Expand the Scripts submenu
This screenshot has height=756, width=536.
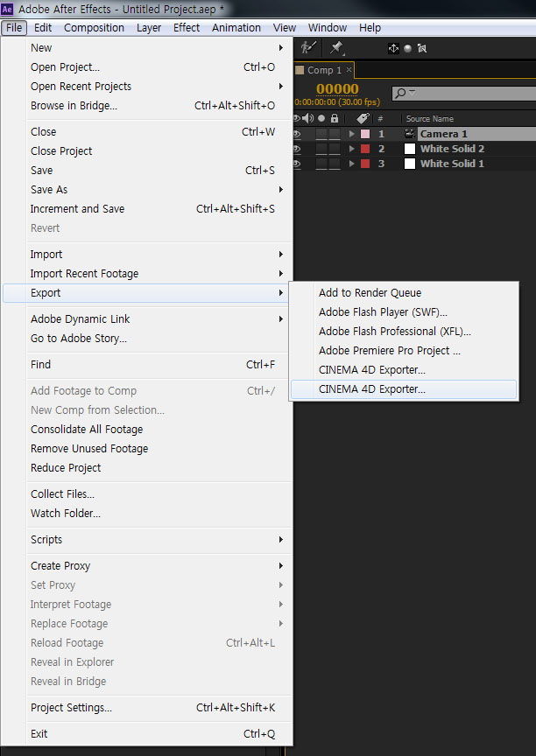(x=281, y=540)
